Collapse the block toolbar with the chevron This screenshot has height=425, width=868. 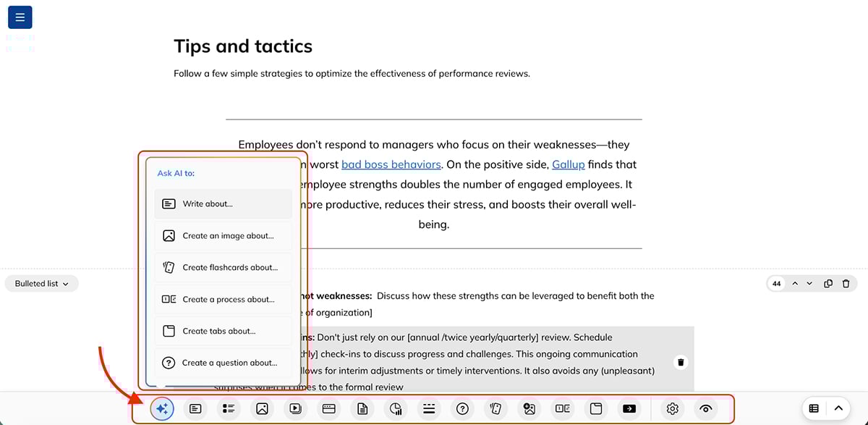pyautogui.click(x=838, y=408)
